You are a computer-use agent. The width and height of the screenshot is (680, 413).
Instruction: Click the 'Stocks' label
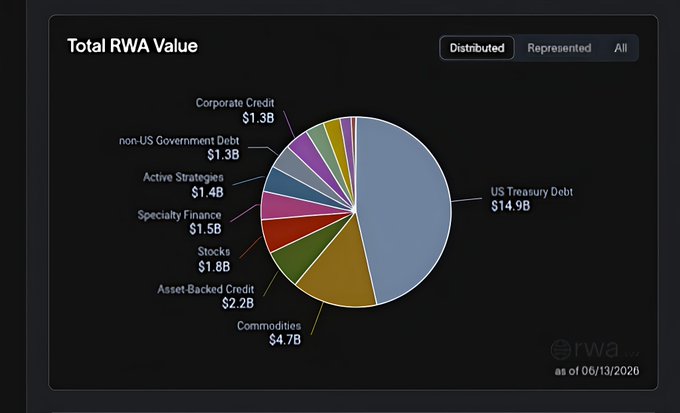(214, 252)
